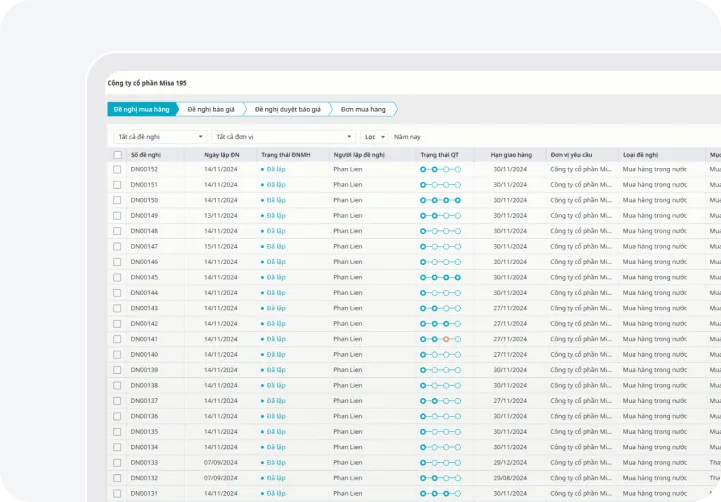The height and width of the screenshot is (502, 721).
Task: Open the 'Tất cả đề nghị' dropdown
Action: (159, 136)
